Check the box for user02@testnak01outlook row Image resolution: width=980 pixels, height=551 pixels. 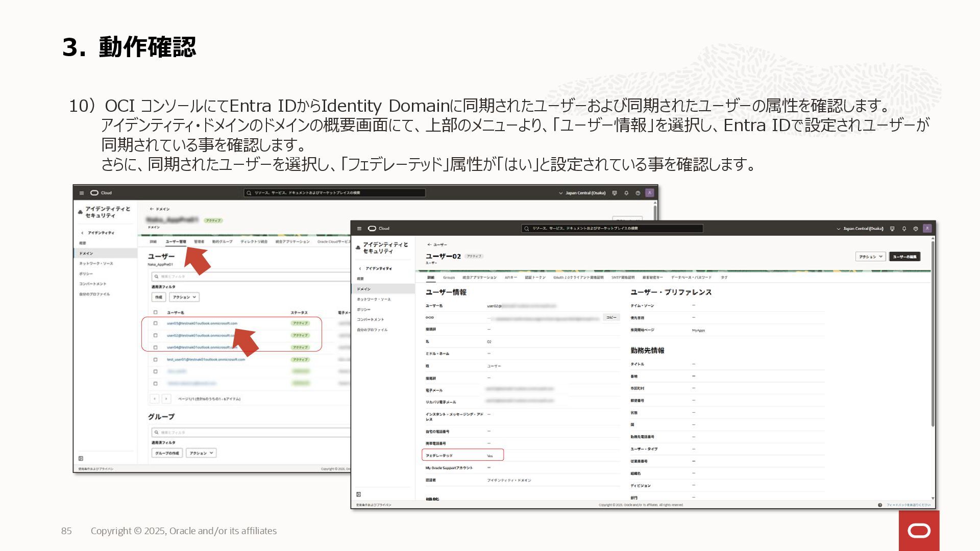tap(156, 336)
